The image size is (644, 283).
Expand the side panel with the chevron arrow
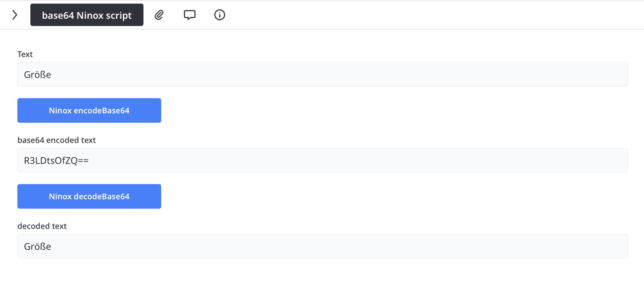(x=15, y=15)
